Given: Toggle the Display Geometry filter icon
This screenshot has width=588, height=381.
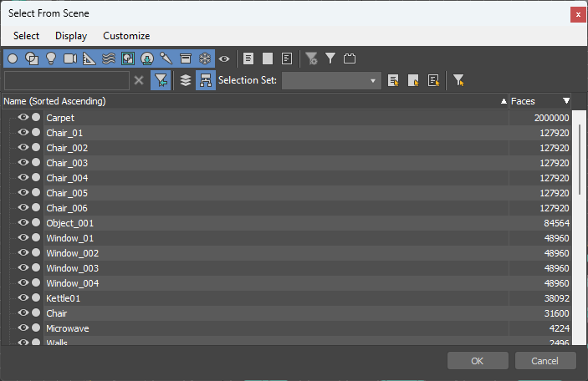Looking at the screenshot, I should (13, 58).
